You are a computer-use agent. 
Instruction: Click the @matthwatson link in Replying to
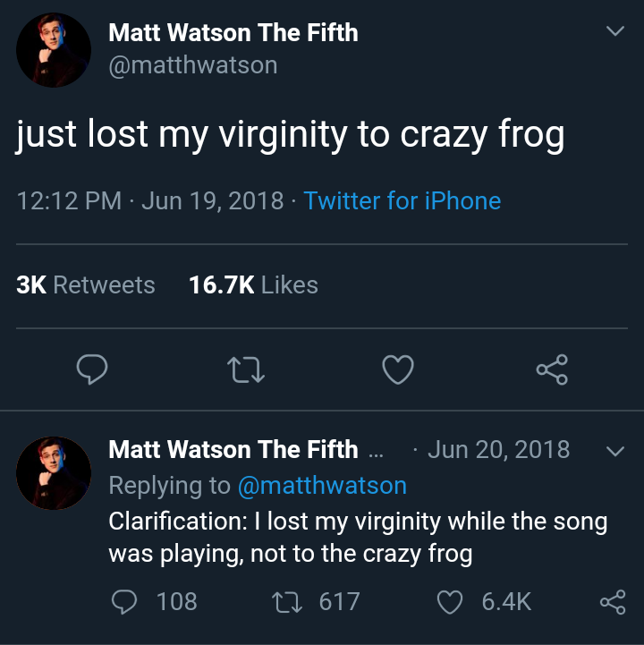pos(322,485)
